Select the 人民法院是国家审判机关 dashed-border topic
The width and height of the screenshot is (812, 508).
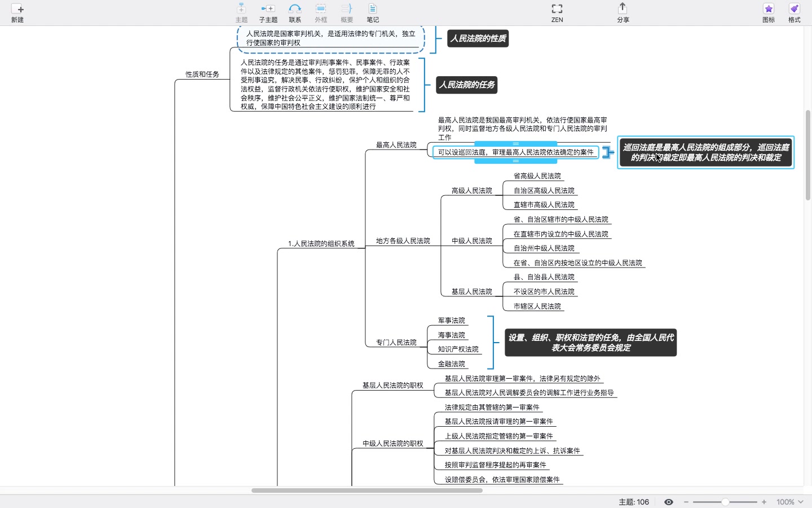[x=331, y=38]
